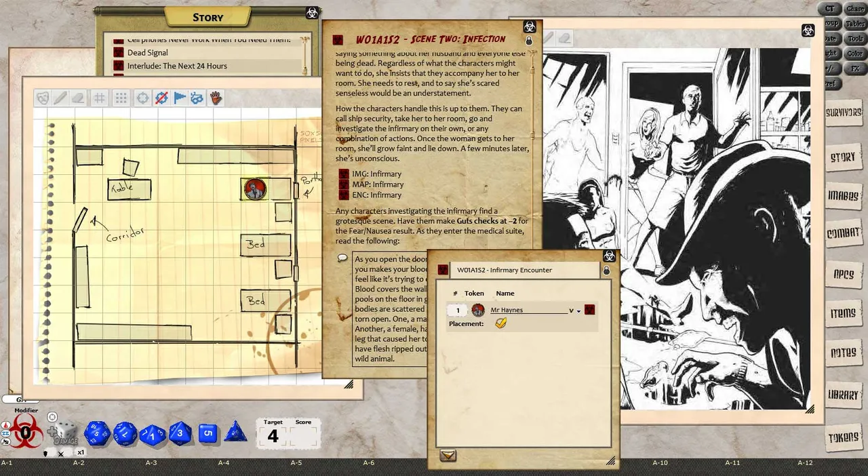Click the Story window title tab
Screen dimensions: 868x476
pos(208,18)
